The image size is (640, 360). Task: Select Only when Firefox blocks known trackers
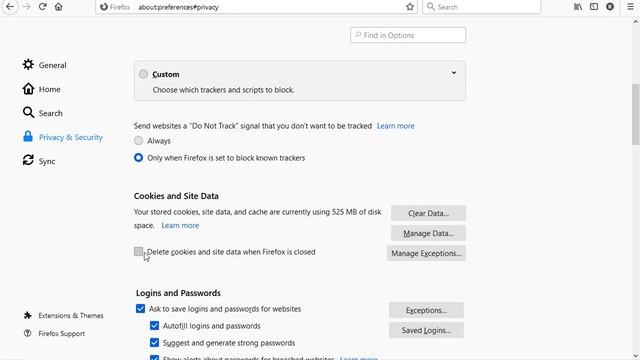click(x=139, y=158)
